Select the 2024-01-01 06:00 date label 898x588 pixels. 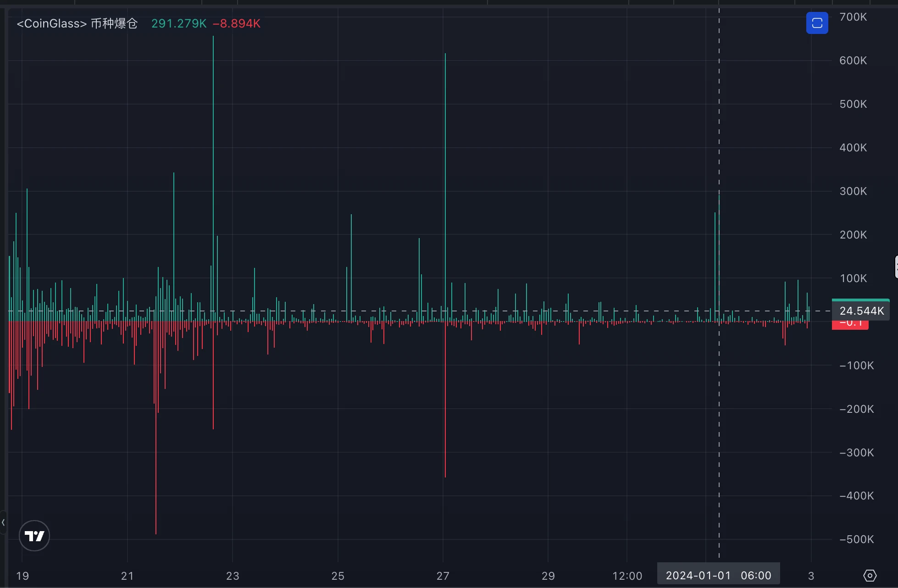click(718, 575)
